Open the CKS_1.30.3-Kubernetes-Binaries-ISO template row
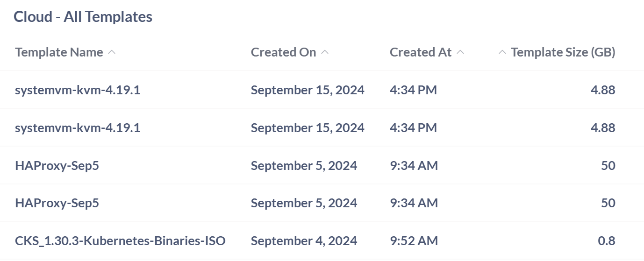 [x=120, y=241]
